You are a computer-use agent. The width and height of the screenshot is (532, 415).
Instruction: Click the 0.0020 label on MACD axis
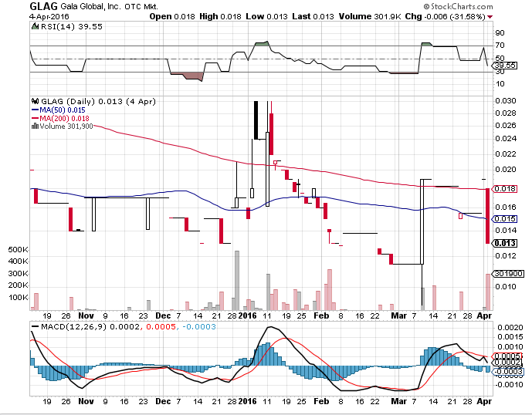(510, 328)
